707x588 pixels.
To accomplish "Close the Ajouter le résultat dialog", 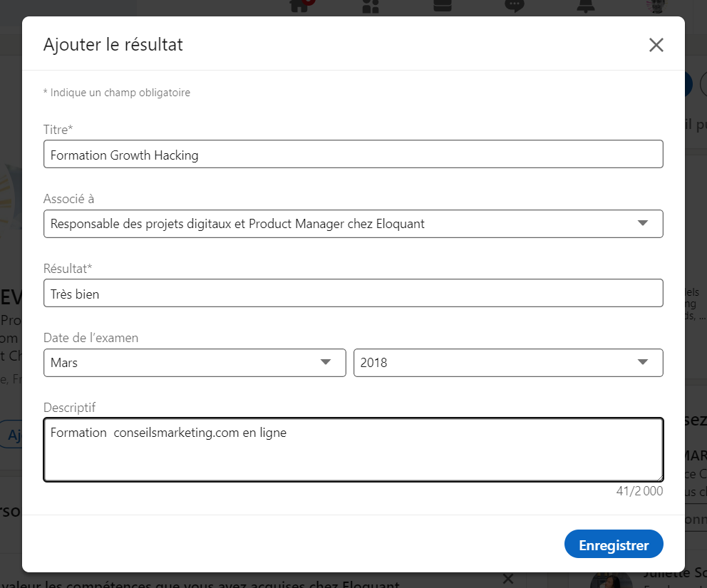I will [x=656, y=45].
